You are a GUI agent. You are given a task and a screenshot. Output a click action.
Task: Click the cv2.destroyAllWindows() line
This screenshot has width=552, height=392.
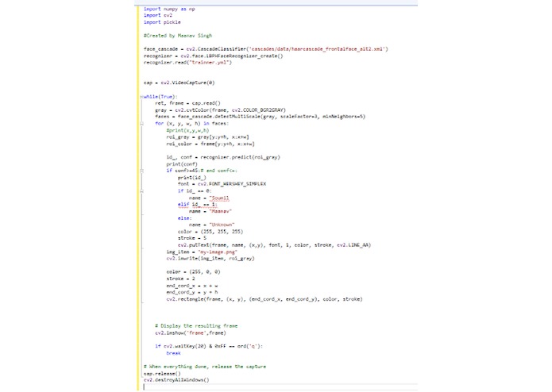click(176, 380)
